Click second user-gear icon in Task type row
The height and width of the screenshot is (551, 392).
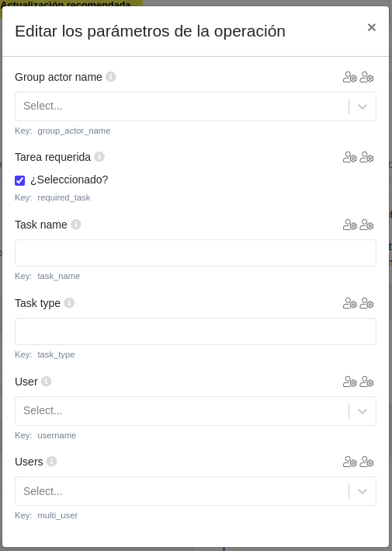point(366,303)
